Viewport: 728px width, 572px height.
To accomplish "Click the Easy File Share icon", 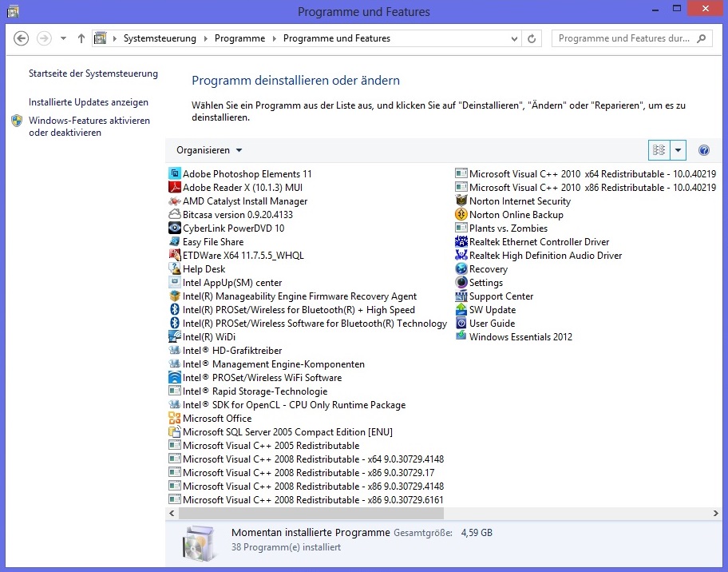I will click(x=175, y=241).
